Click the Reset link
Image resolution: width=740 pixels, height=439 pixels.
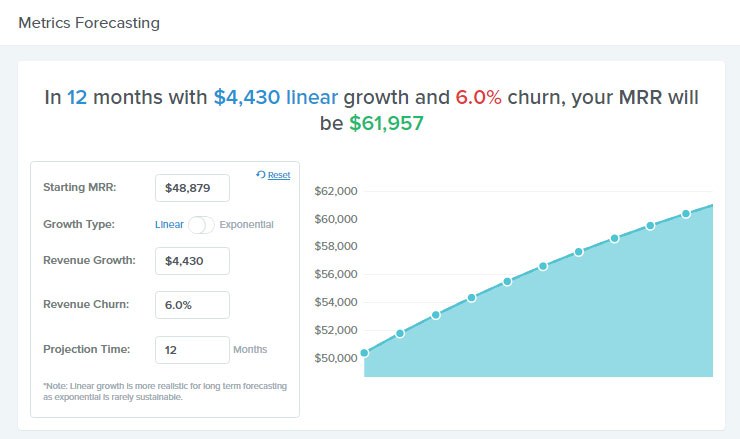point(279,175)
